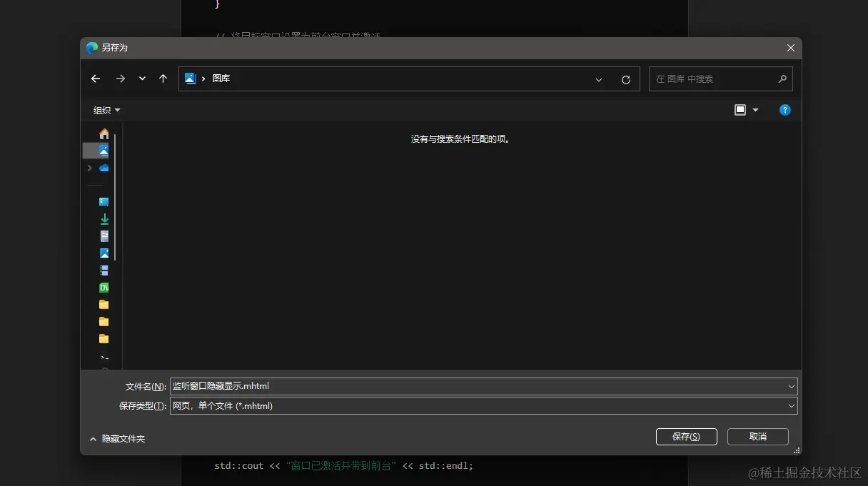The width and height of the screenshot is (868, 486).
Task: Expand the OneDrive tree node
Action: (x=89, y=168)
